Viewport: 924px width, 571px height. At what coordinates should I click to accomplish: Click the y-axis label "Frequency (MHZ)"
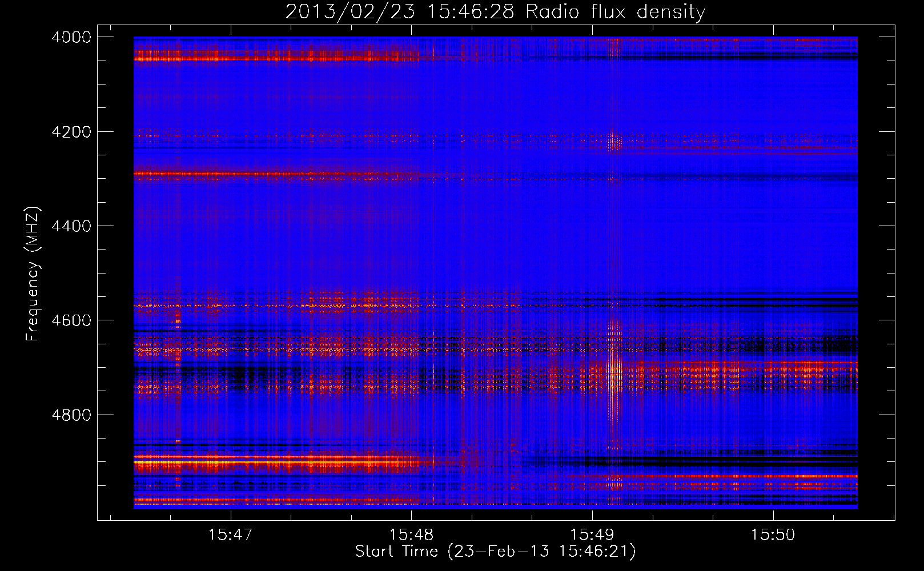[x=33, y=274]
